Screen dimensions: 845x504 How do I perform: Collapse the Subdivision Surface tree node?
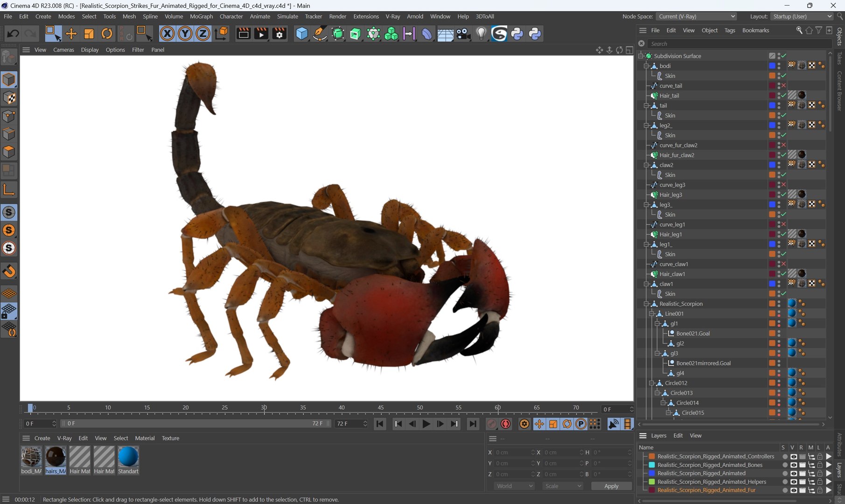point(641,56)
